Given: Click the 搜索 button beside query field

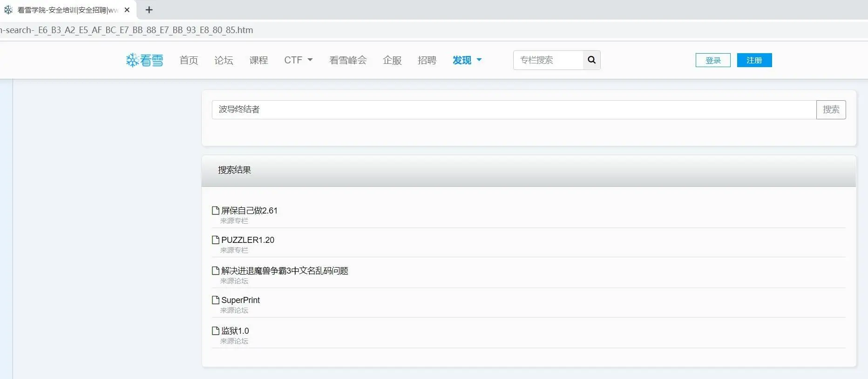Looking at the screenshot, I should (831, 110).
